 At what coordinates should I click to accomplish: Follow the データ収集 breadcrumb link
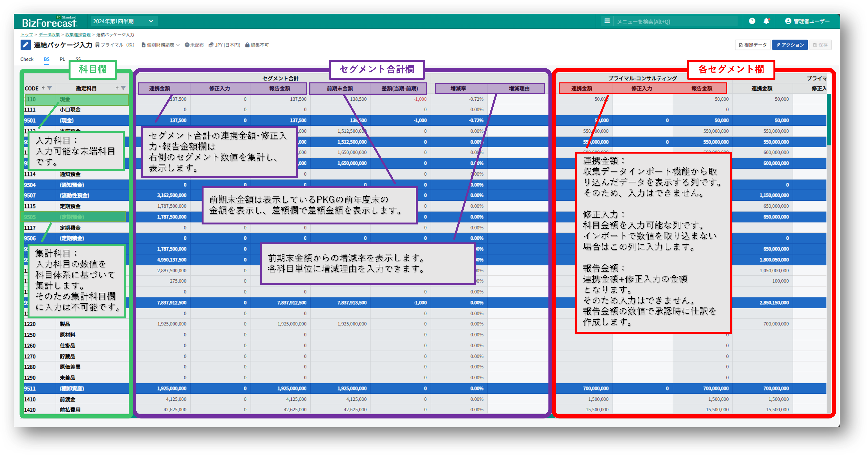(x=49, y=35)
